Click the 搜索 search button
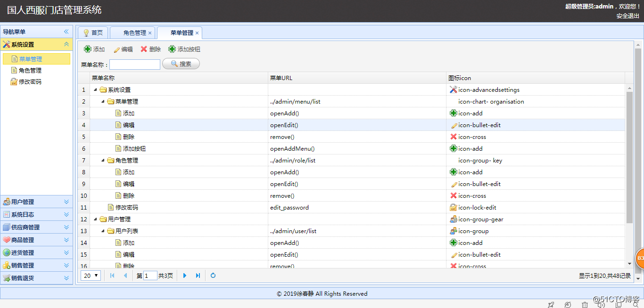Image resolution: width=644 pixels, height=308 pixels. click(181, 64)
